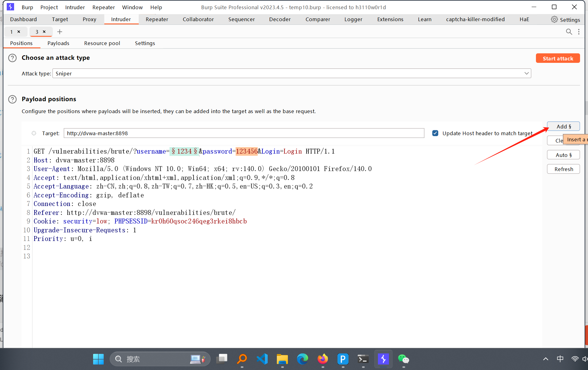Image resolution: width=588 pixels, height=370 pixels.
Task: Switch to the Dashboard tab
Action: point(23,19)
